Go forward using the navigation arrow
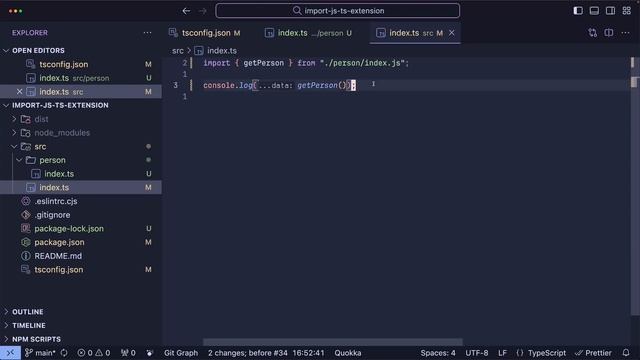The image size is (640, 360). [203, 11]
